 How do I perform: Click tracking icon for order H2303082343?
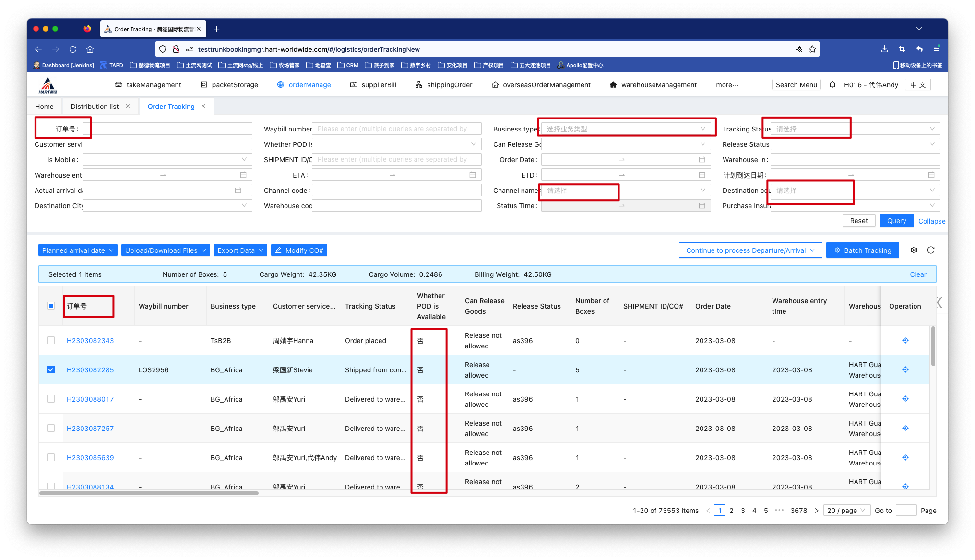905,340
